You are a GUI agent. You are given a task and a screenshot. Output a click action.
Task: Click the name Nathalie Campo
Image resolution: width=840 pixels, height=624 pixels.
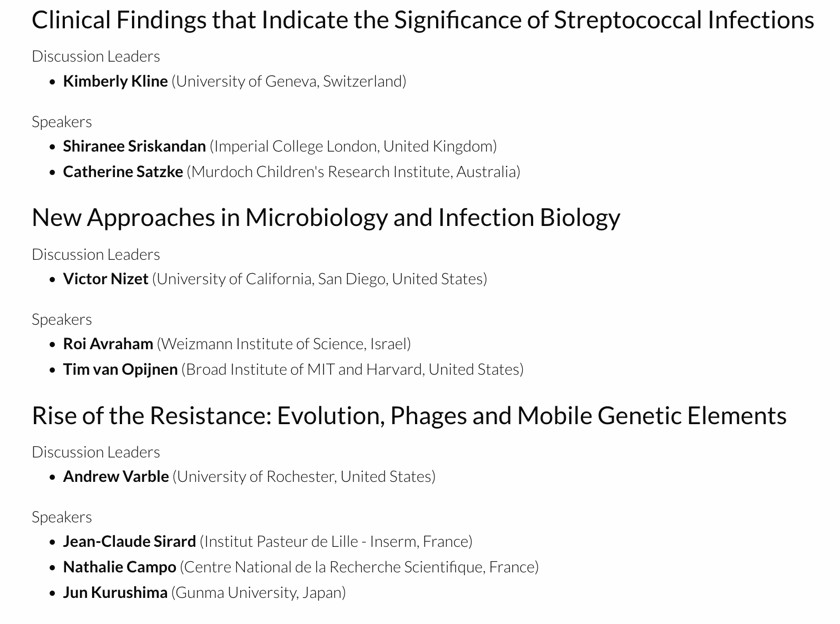pyautogui.click(x=119, y=567)
